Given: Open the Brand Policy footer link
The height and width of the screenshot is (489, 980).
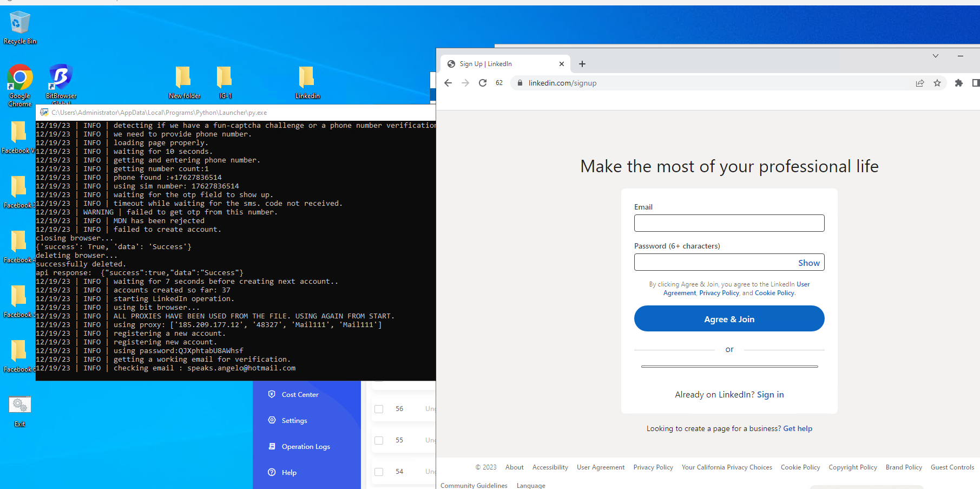Looking at the screenshot, I should click(904, 467).
